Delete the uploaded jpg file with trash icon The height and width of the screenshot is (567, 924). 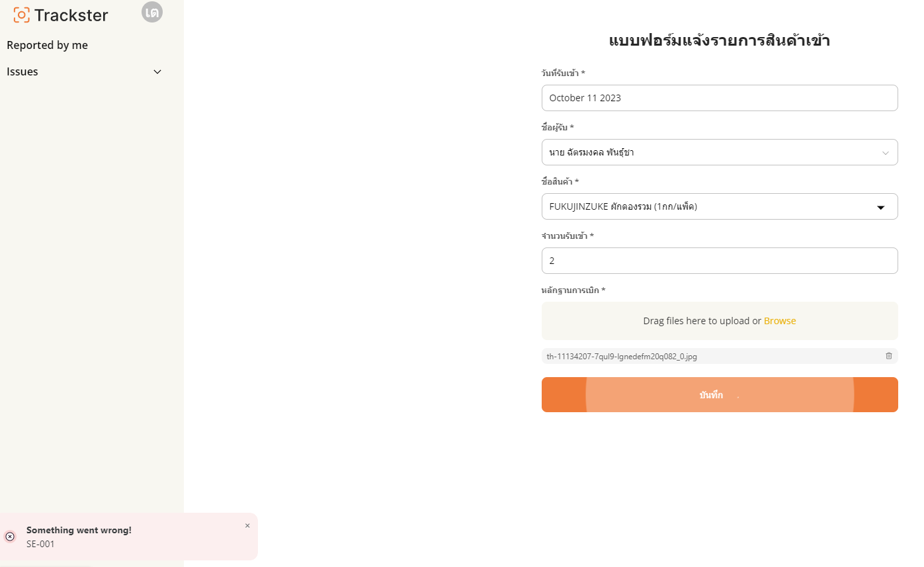tap(889, 356)
